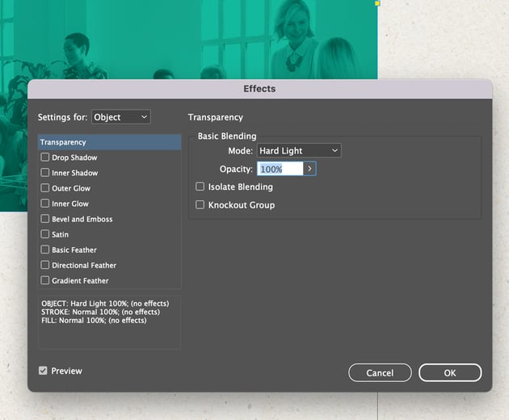The width and height of the screenshot is (509, 420).
Task: Open the blending Mode Hard Light dropdown
Action: [x=299, y=151]
